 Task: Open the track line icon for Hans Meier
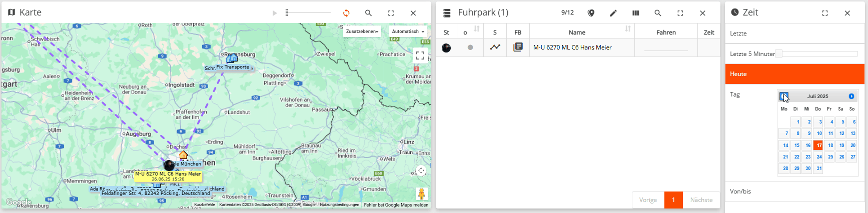[x=495, y=47]
